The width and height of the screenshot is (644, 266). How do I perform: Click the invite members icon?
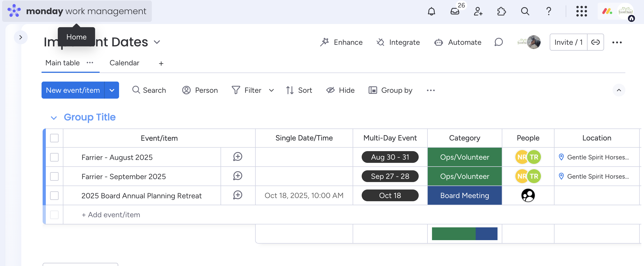click(478, 11)
